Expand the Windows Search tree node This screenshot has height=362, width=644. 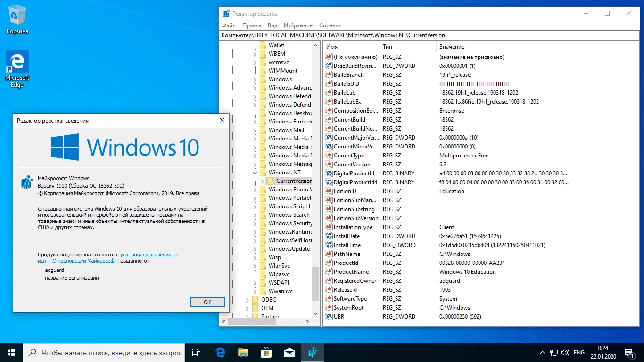(255, 214)
